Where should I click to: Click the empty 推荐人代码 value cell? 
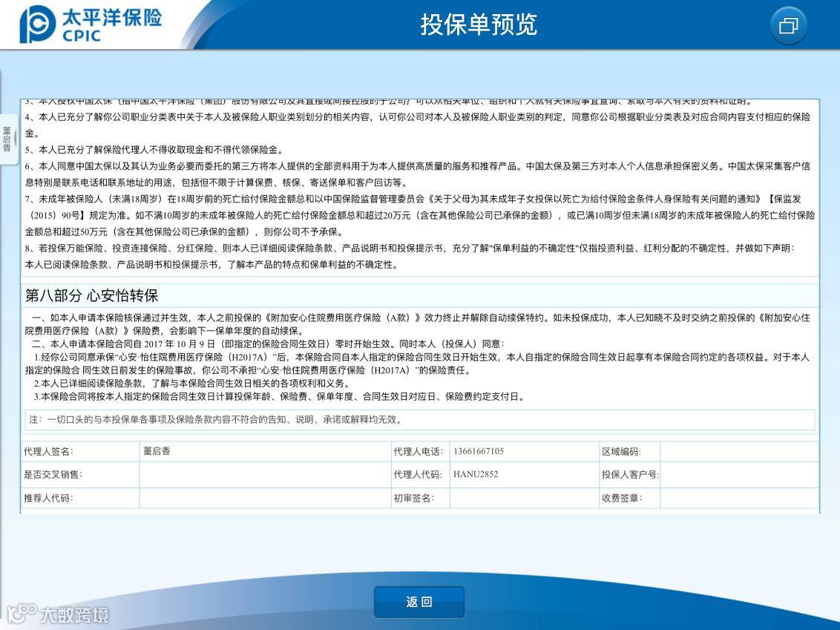point(265,498)
